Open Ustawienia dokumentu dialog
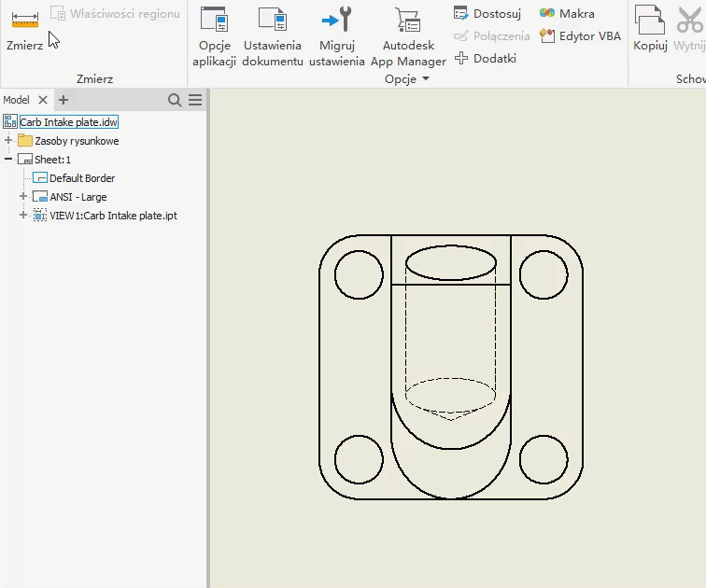706x588 pixels. point(272,37)
